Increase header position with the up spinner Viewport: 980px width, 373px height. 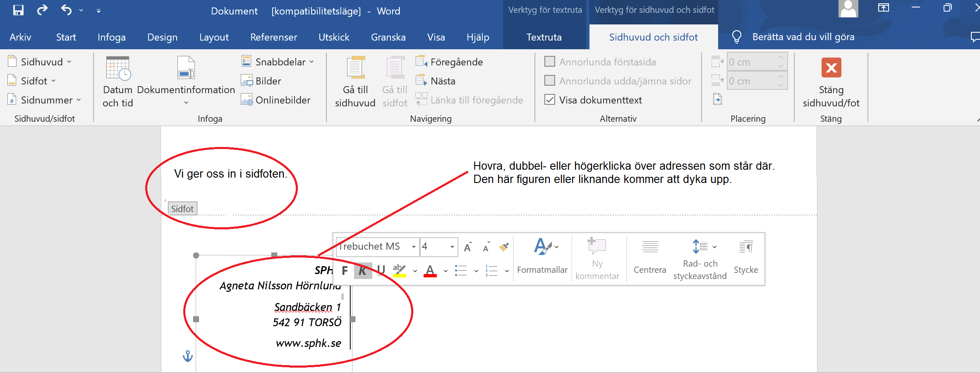pos(780,58)
